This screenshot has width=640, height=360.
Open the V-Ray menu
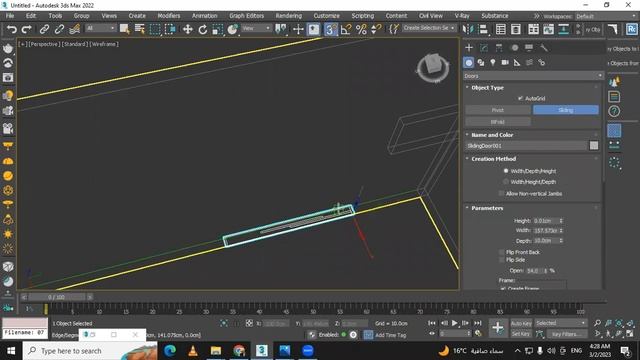point(462,16)
